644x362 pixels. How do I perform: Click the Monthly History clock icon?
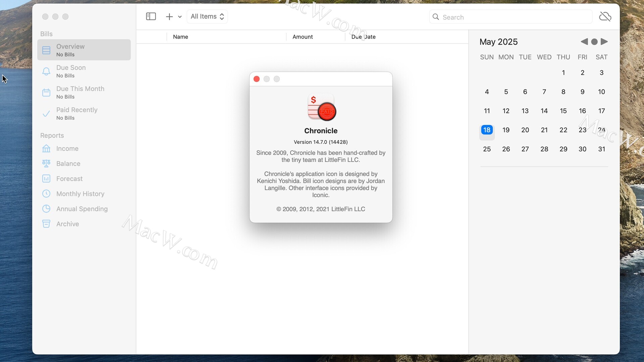(46, 194)
